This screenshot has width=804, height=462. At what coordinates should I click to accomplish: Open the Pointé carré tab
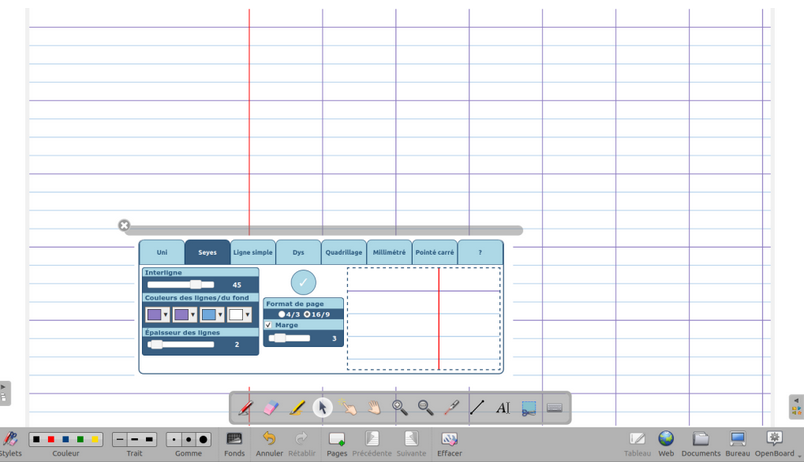[x=435, y=252]
